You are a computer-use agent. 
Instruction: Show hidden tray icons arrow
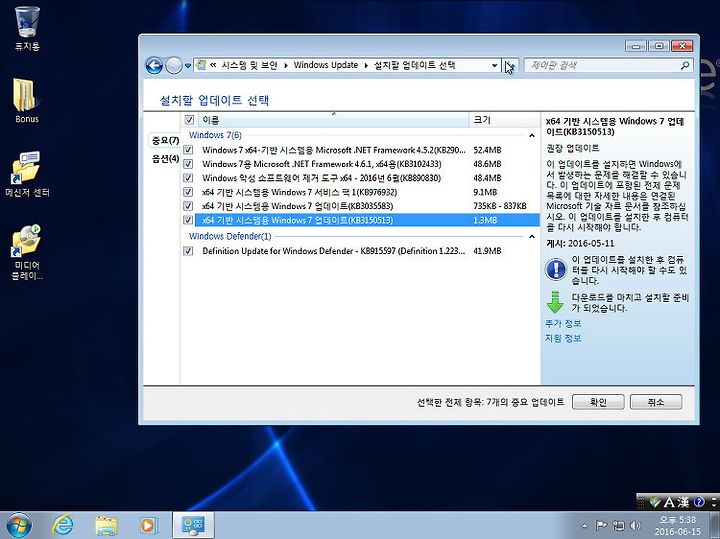pyautogui.click(x=584, y=526)
